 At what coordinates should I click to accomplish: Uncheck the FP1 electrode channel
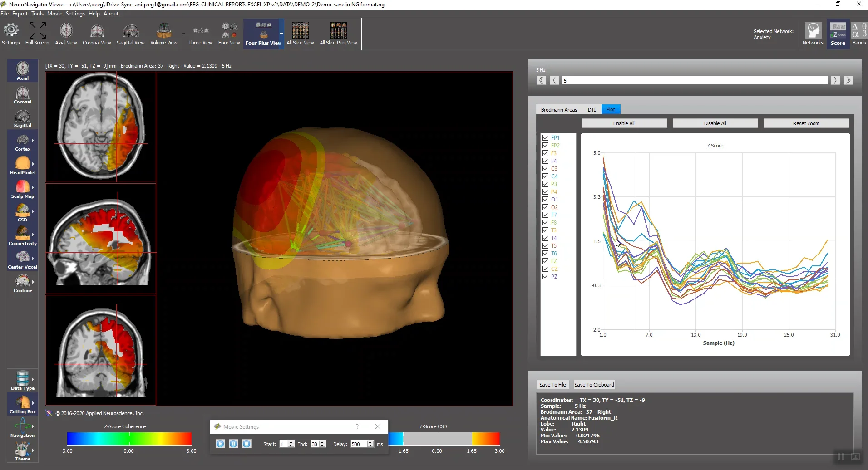point(545,137)
